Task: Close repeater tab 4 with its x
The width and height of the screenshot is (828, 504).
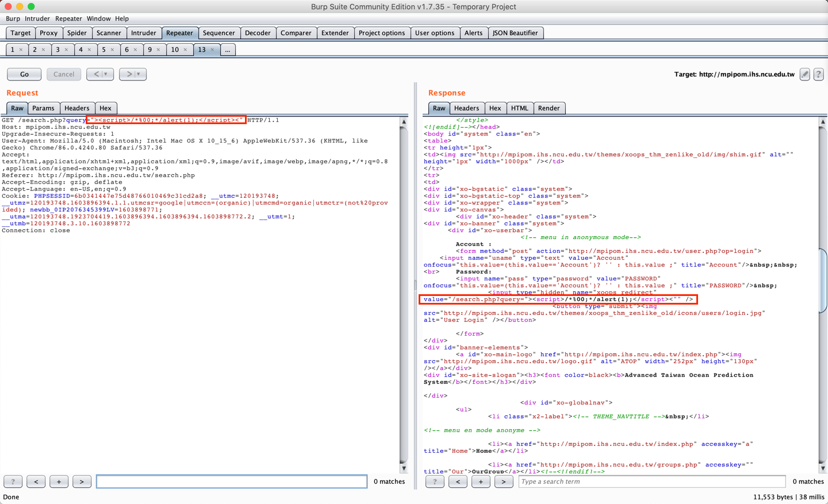Action: (x=89, y=50)
